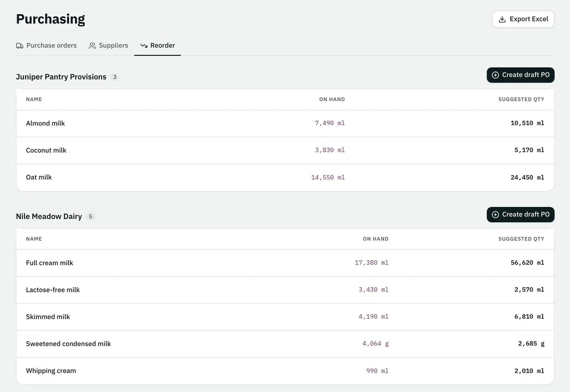The image size is (570, 392).
Task: Select the Reorder tab
Action: coord(157,46)
